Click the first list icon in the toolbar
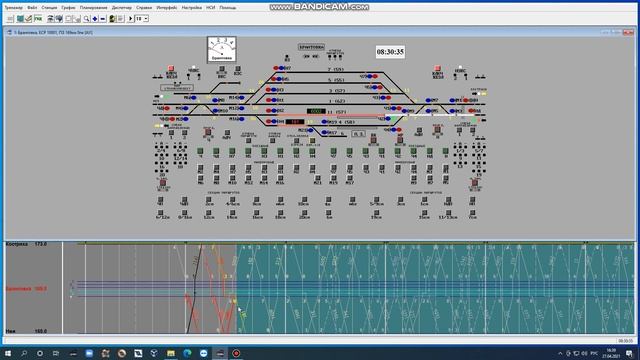 tap(10, 19)
